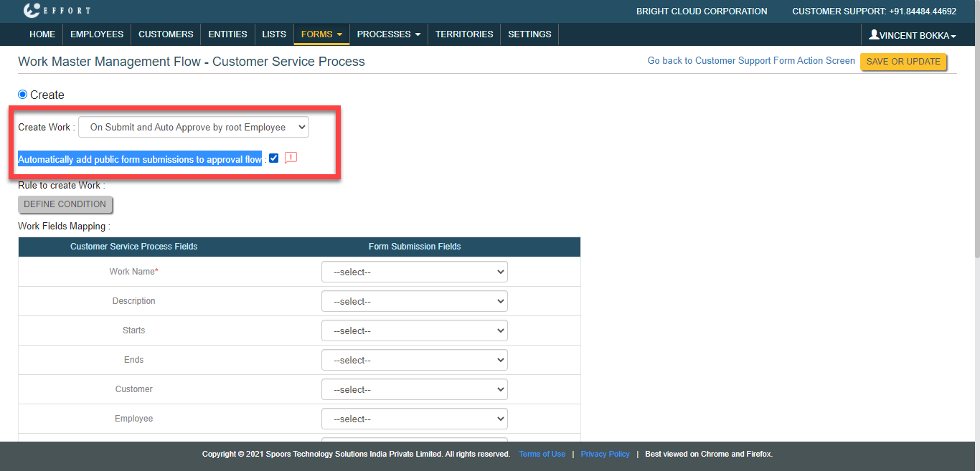The width and height of the screenshot is (980, 471).
Task: Select the Create radio button
Action: pos(23,95)
